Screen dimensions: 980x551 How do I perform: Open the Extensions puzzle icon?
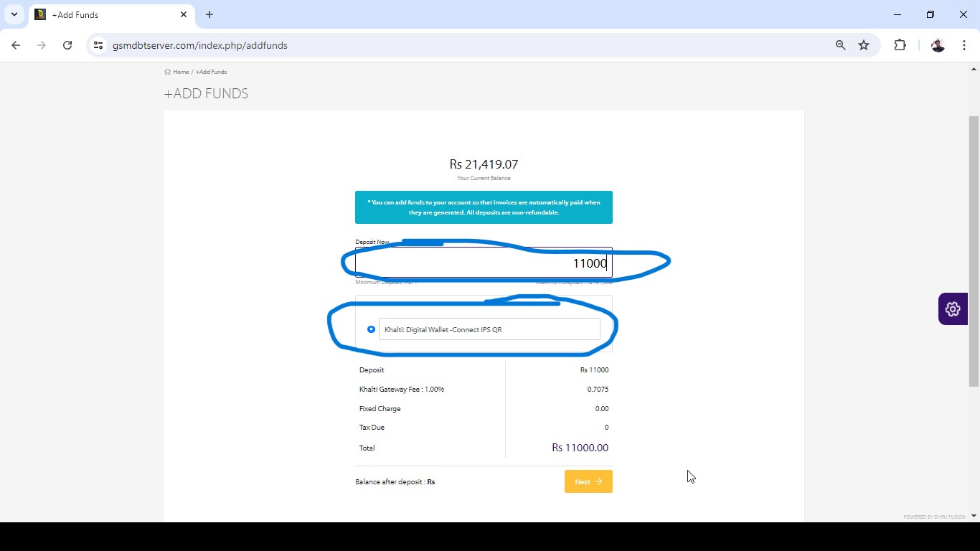point(900,45)
